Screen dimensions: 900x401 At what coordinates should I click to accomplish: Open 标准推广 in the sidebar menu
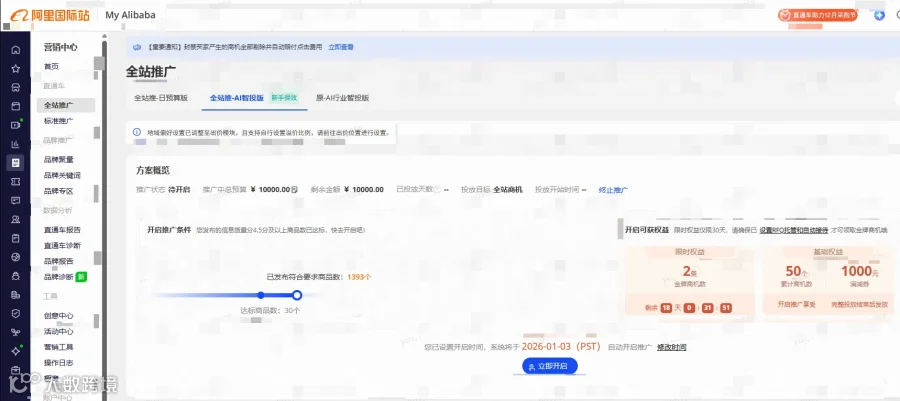tap(59, 121)
